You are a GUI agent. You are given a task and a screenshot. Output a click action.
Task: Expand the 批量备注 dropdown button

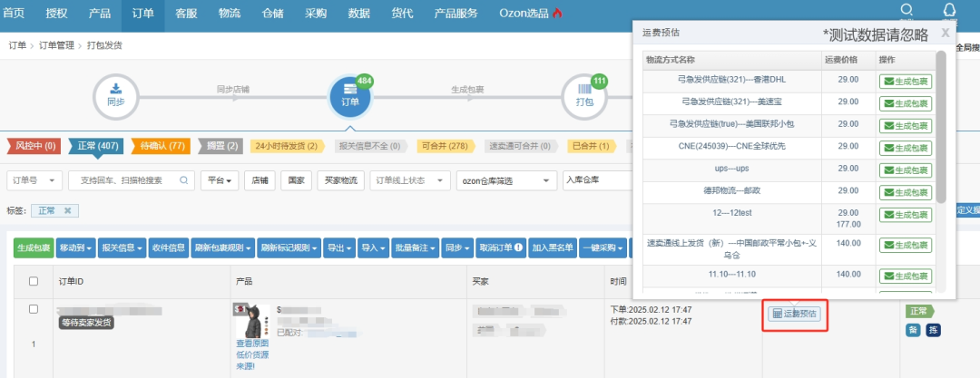pyautogui.click(x=415, y=247)
